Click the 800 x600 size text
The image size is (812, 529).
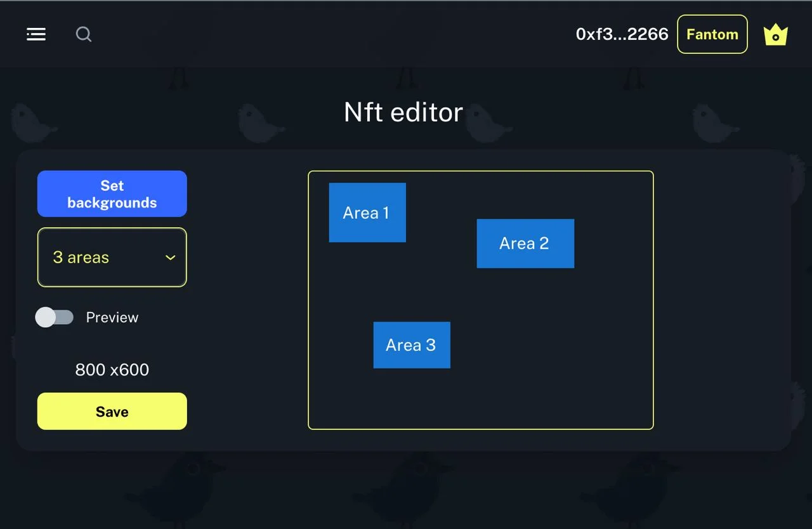click(x=112, y=370)
